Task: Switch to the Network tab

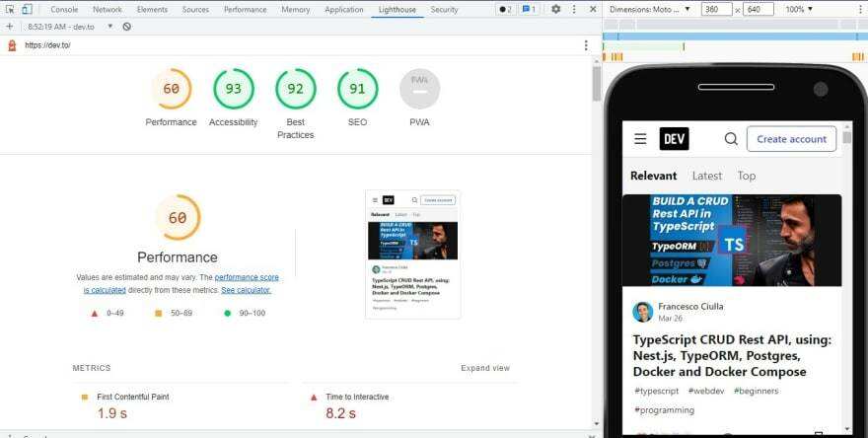Action: [x=108, y=9]
